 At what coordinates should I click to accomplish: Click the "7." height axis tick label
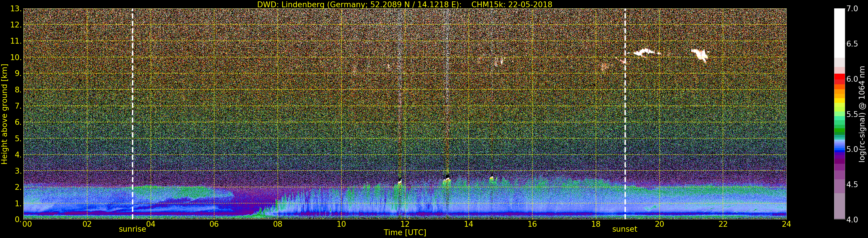pyautogui.click(x=18, y=106)
